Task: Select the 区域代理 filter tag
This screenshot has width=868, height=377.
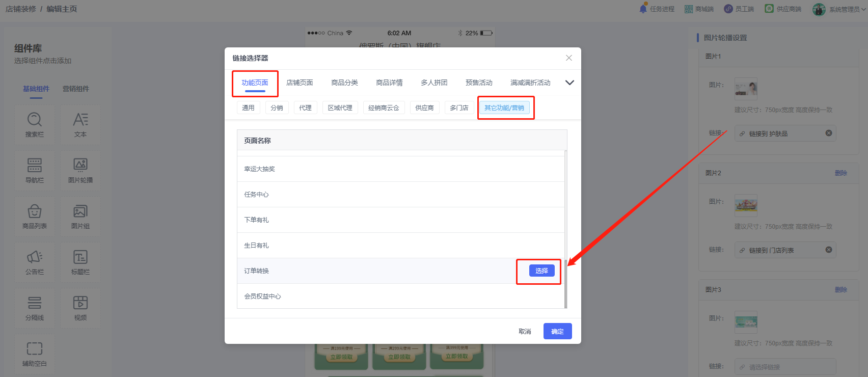Action: (x=340, y=107)
